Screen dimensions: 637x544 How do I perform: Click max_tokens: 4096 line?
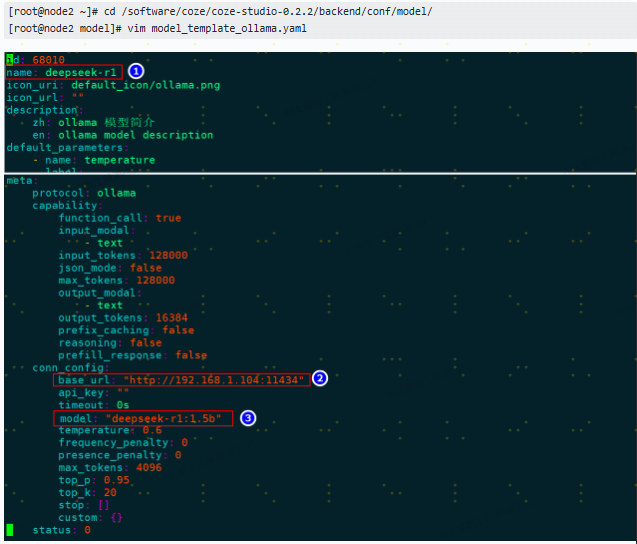point(110,468)
